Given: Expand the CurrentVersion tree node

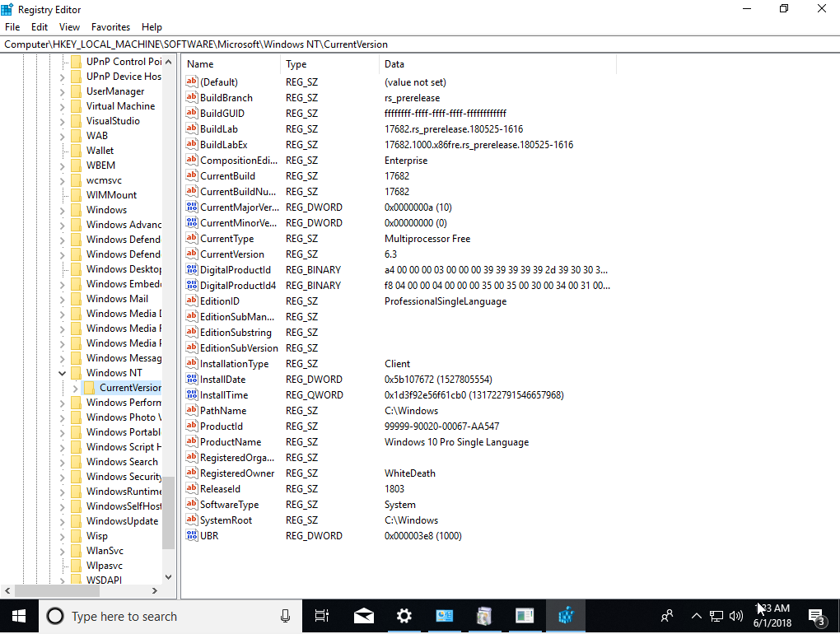Looking at the screenshot, I should click(76, 388).
